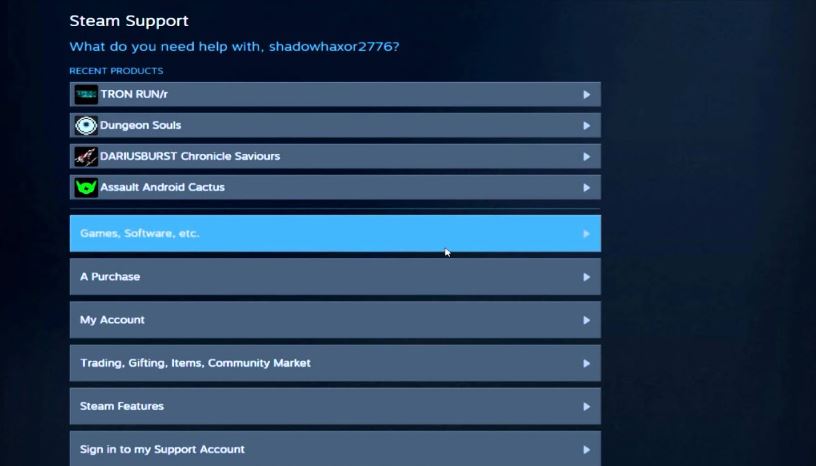The width and height of the screenshot is (816, 466).
Task: Select DARIUSBURST Chronicle Saviours from recent products
Action: click(x=335, y=156)
